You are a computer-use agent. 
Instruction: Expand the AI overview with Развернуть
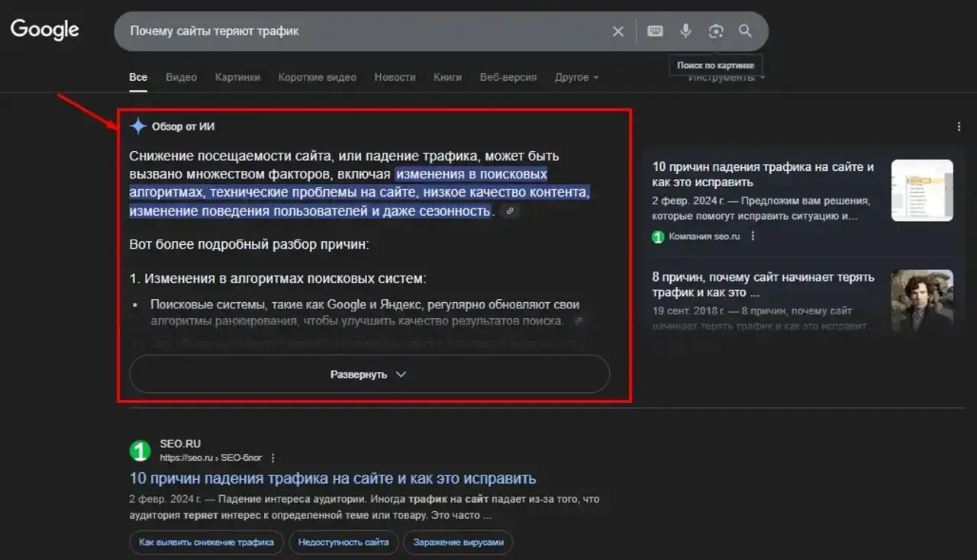pyautogui.click(x=369, y=375)
